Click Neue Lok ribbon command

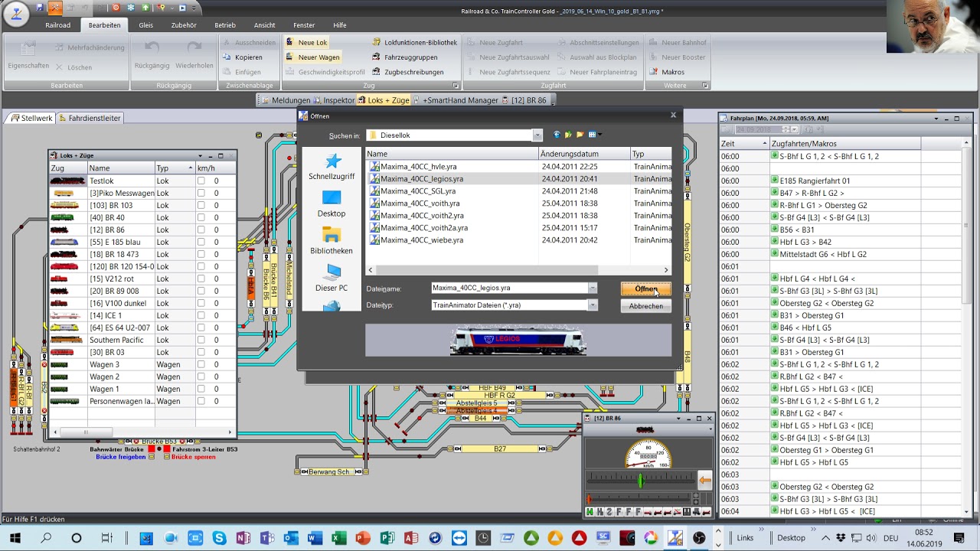coord(306,43)
